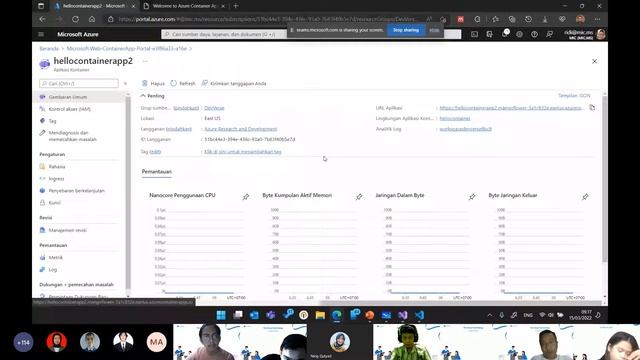640x360 pixels.
Task: Open the application URL link
Action: (511, 108)
